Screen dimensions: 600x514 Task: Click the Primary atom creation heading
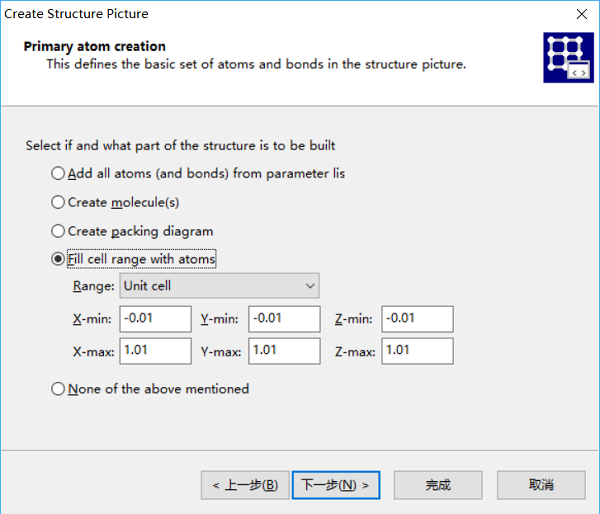point(95,46)
